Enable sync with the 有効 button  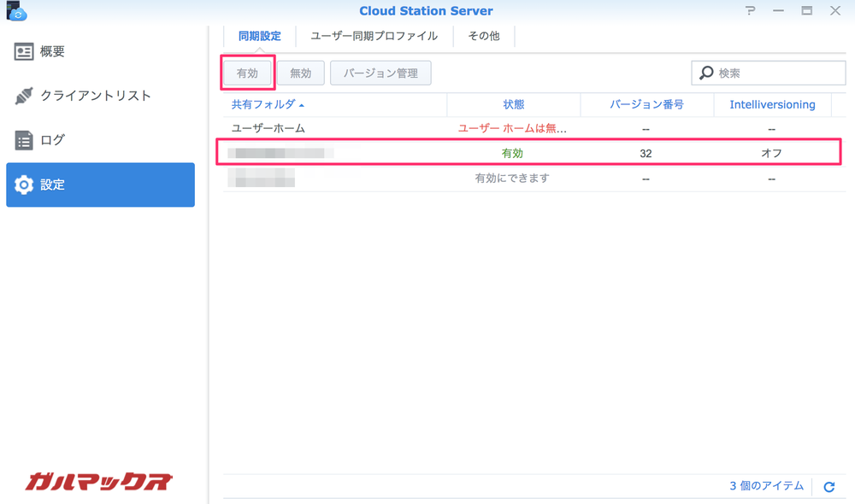[247, 73]
